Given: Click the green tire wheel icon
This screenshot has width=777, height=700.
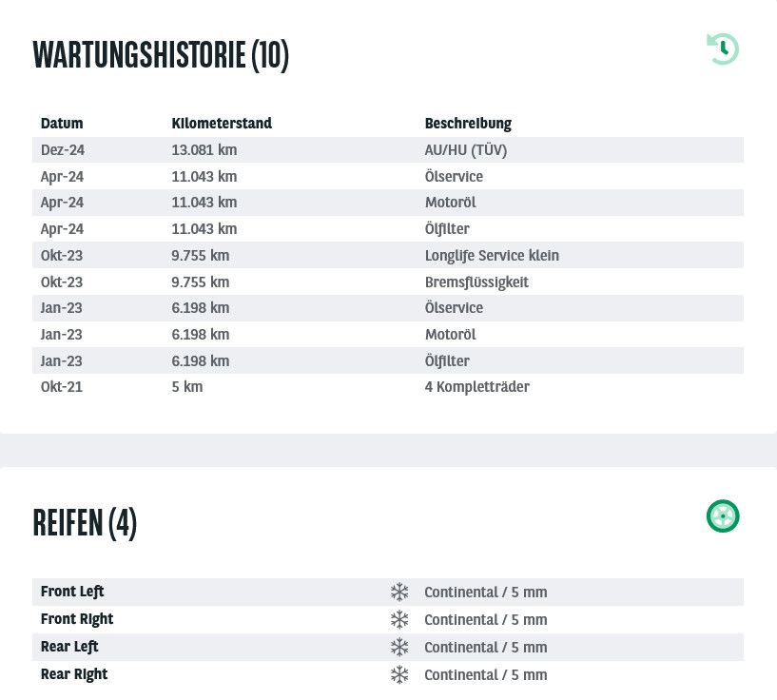Looking at the screenshot, I should coord(723,515).
